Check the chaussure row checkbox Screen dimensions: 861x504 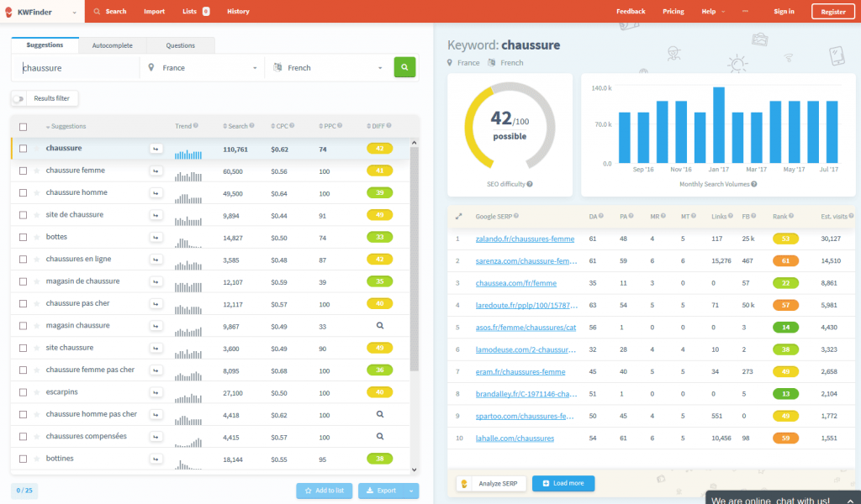(x=23, y=149)
